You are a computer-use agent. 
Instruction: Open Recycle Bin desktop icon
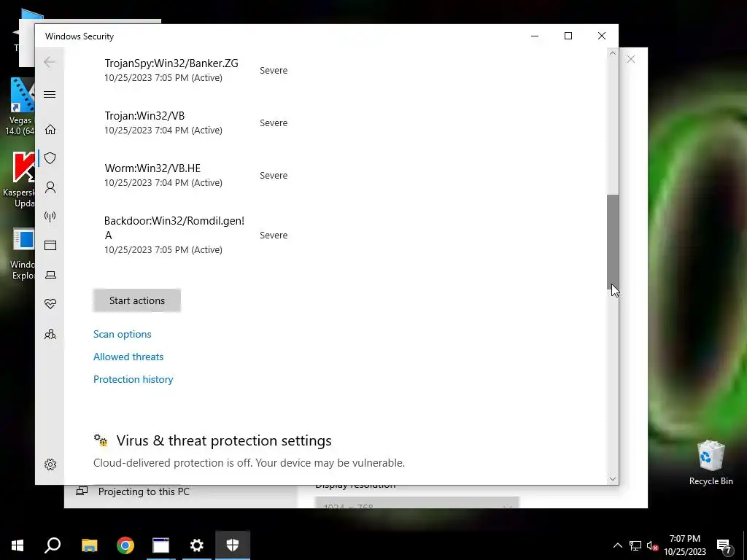(711, 462)
